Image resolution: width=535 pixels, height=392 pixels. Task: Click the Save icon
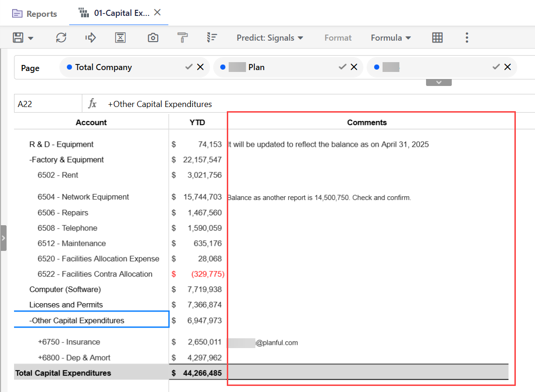click(18, 37)
